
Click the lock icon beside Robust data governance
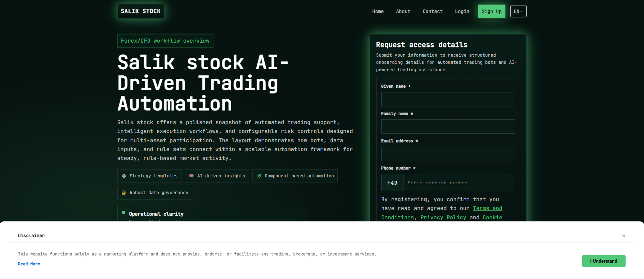[x=124, y=193]
